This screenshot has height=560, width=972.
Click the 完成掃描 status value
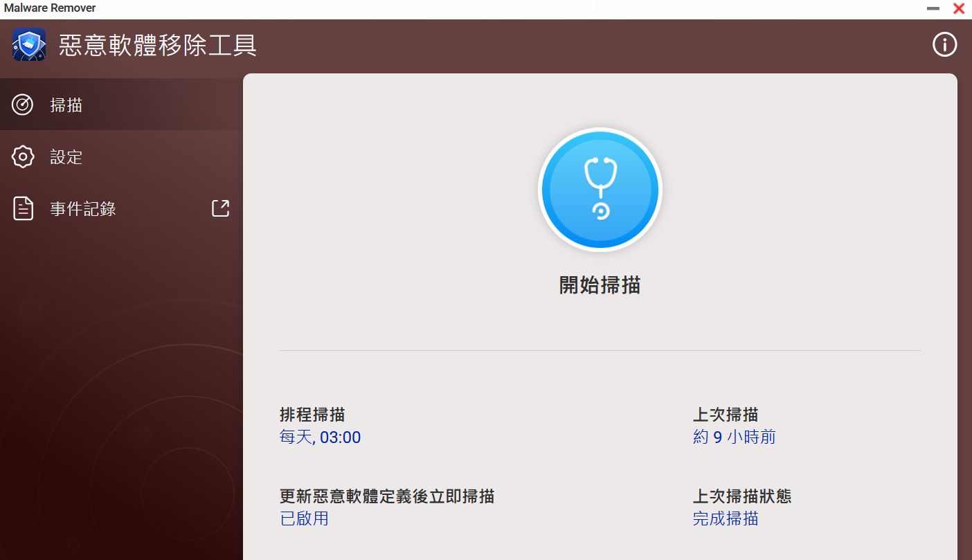point(726,518)
